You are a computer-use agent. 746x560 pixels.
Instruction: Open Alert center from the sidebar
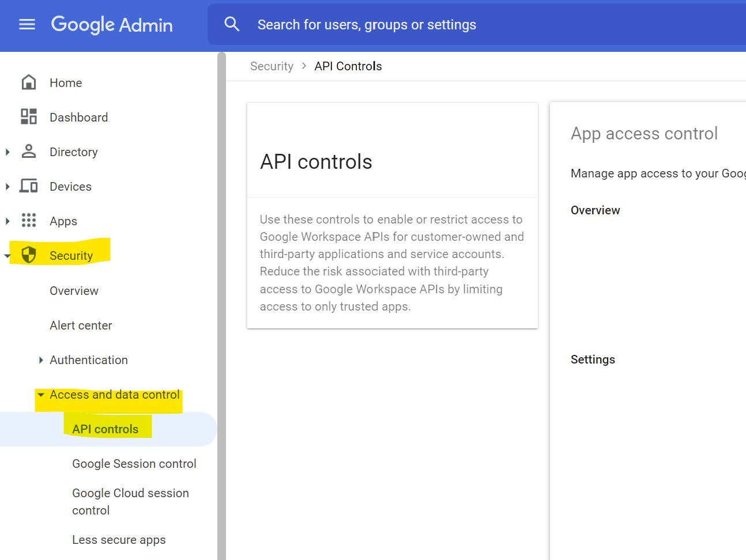point(81,325)
